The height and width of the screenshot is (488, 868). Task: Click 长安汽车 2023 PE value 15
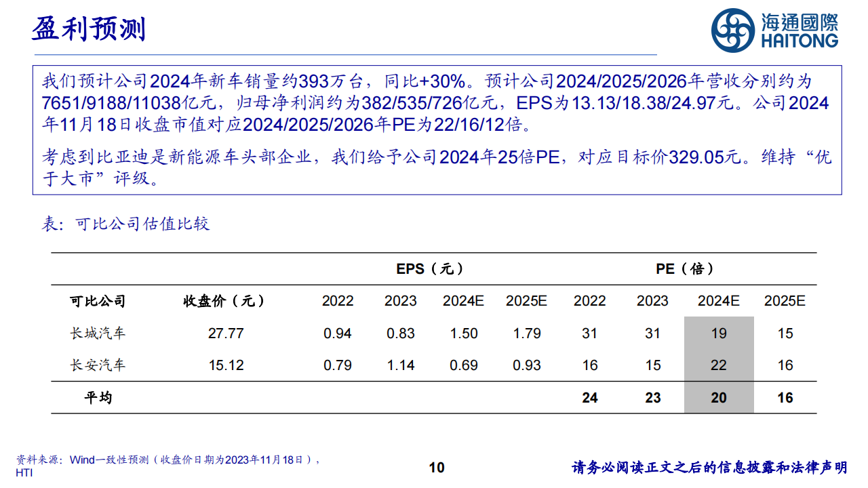coord(653,365)
